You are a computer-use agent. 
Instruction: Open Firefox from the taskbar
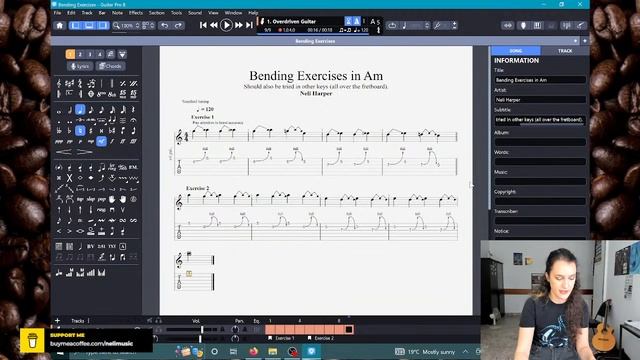click(x=253, y=351)
